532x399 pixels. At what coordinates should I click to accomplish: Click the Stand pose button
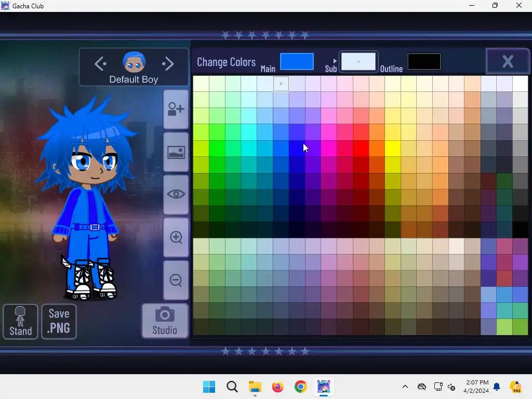[20, 321]
